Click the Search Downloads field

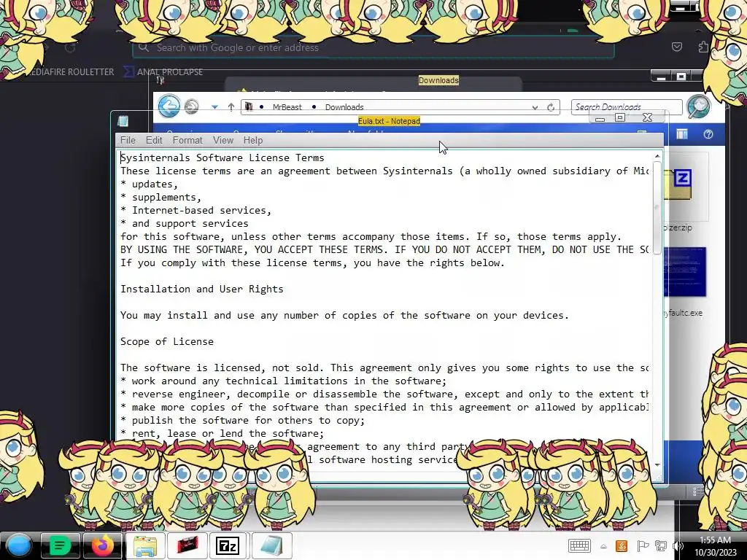[627, 106]
